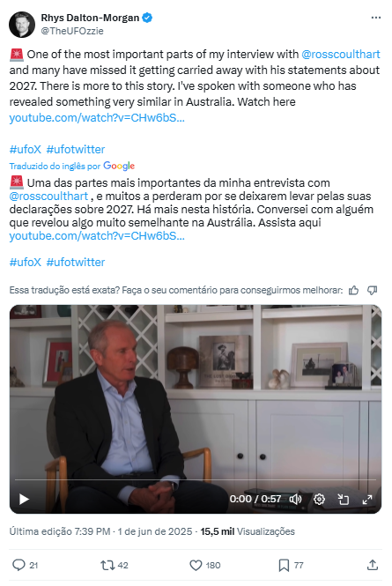Image resolution: width=392 pixels, height=586 pixels.
Task: Play the interview video
Action: point(25,499)
